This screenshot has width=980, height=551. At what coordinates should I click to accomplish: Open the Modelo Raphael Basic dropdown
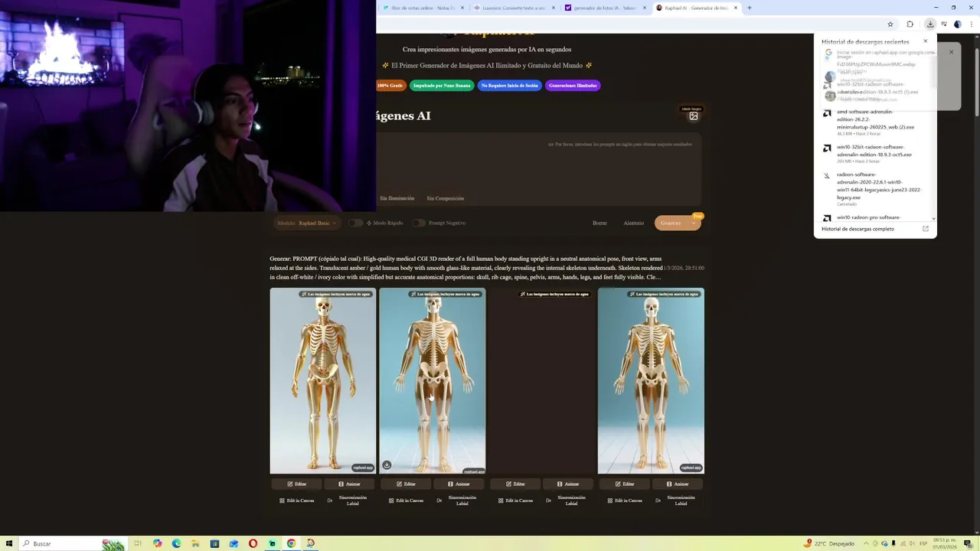(x=307, y=223)
